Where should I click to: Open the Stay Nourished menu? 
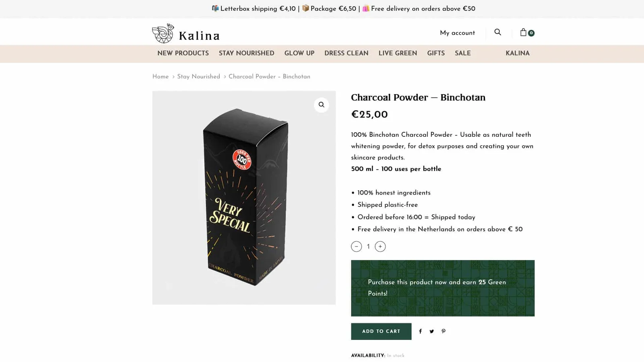point(246,53)
